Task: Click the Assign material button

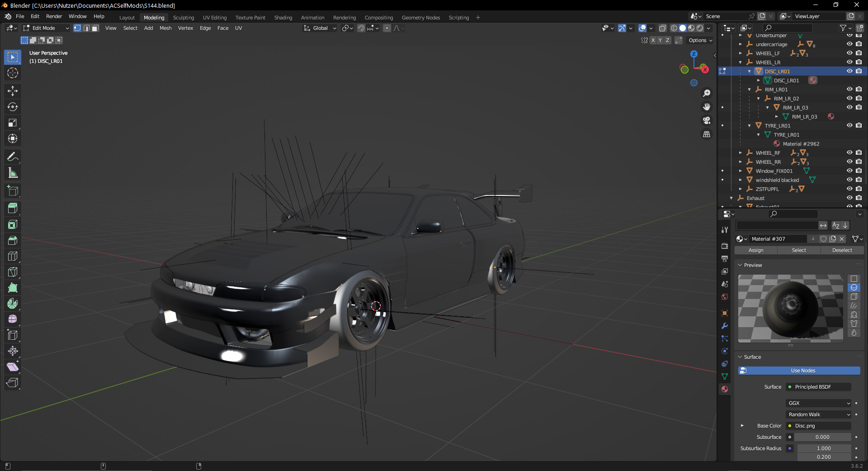Action: [x=755, y=250]
